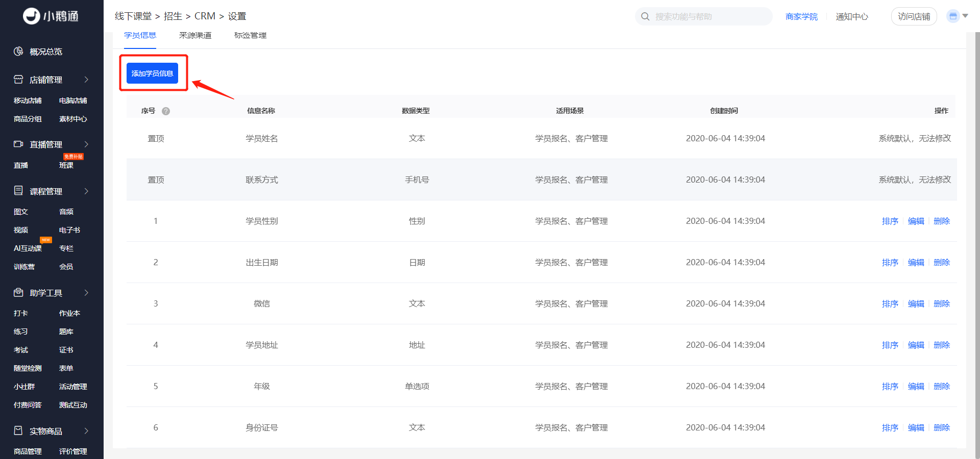Expand the 课程管理 chevron
Screen dimensions: 980x459
(86, 191)
